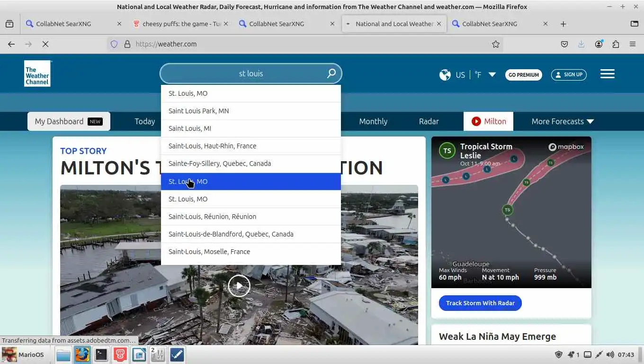Bookmark this page with the star icon
Screen dimensions: 644x364
pyautogui.click(x=496, y=44)
